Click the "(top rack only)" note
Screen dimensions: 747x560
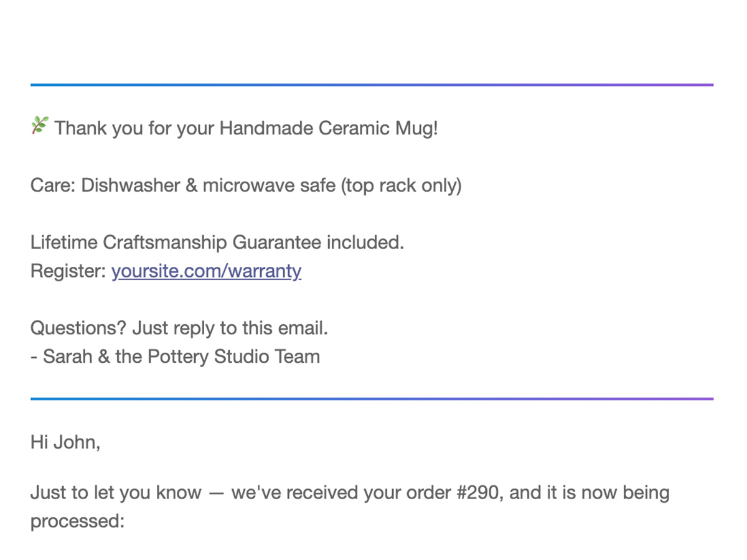pos(401,185)
